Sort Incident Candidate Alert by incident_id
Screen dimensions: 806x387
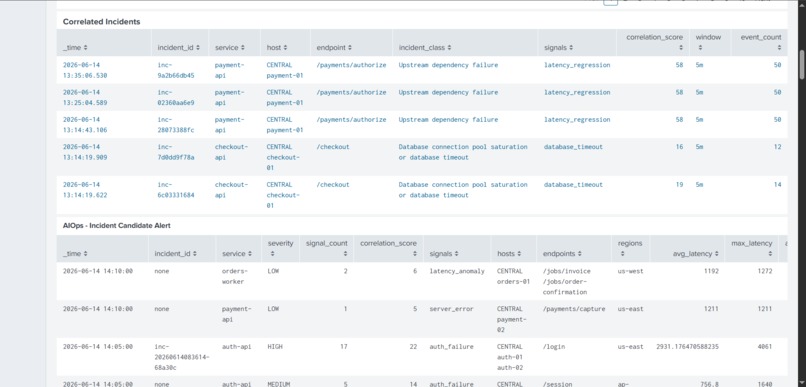(176, 253)
